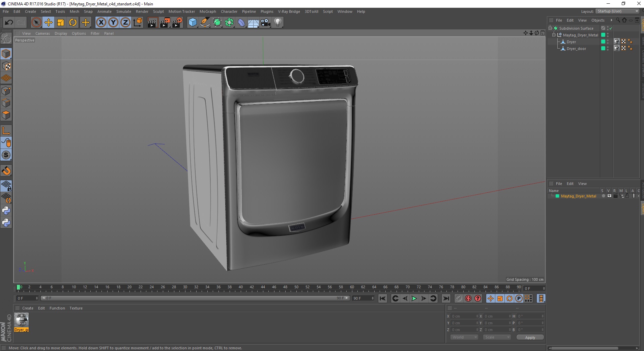This screenshot has width=644, height=351.
Task: Open material manager Texture menu
Action: coord(76,308)
